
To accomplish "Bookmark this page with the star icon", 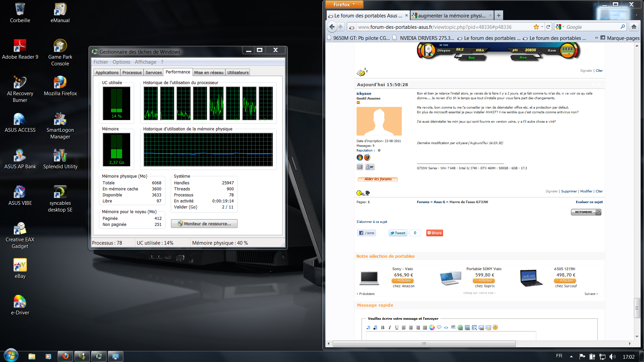I will [536, 27].
